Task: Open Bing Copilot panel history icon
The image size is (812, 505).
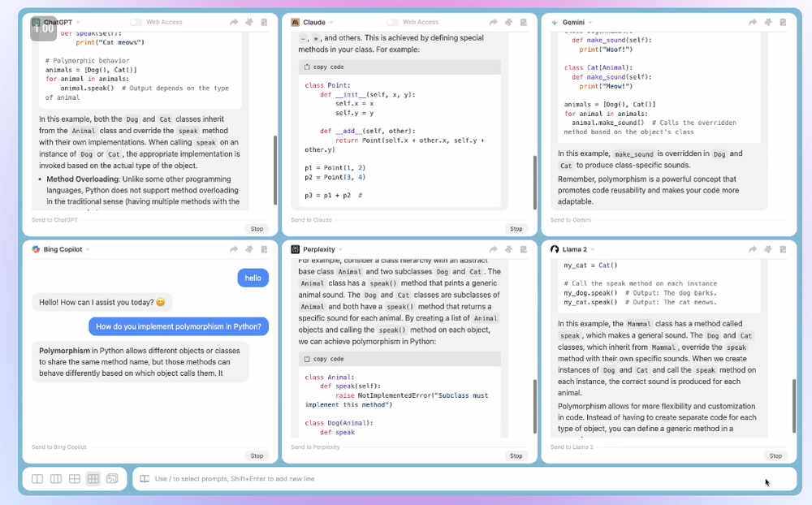Action: point(264,249)
